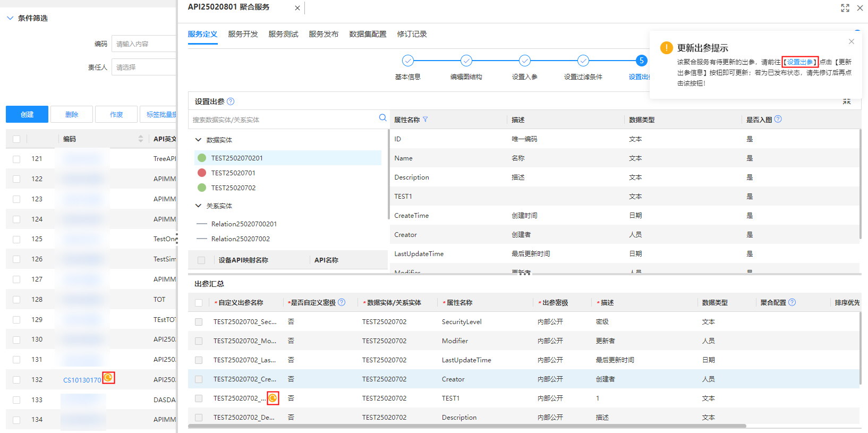Click the LastUpdateTime cell in 出参汇总
This screenshot has width=868, height=433.
coord(466,360)
